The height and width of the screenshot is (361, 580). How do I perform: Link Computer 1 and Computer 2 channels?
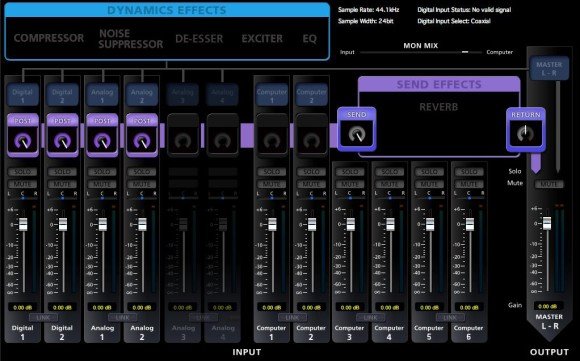pos(292,317)
